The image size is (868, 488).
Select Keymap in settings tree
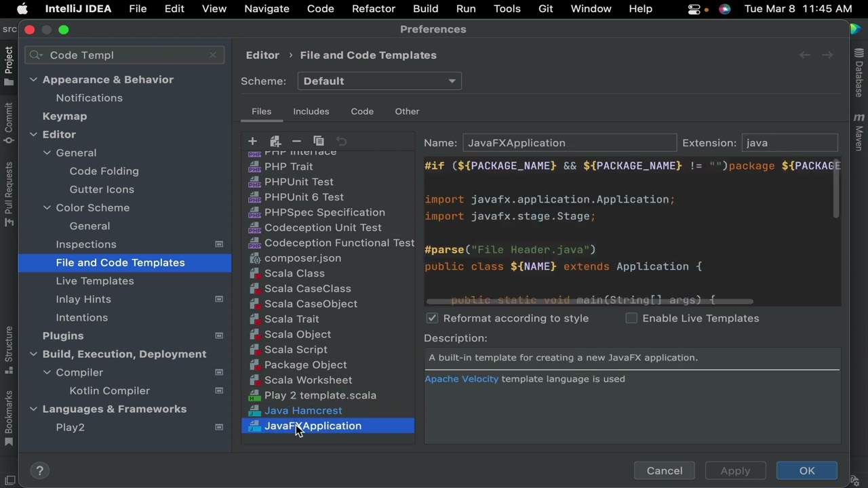click(x=64, y=116)
